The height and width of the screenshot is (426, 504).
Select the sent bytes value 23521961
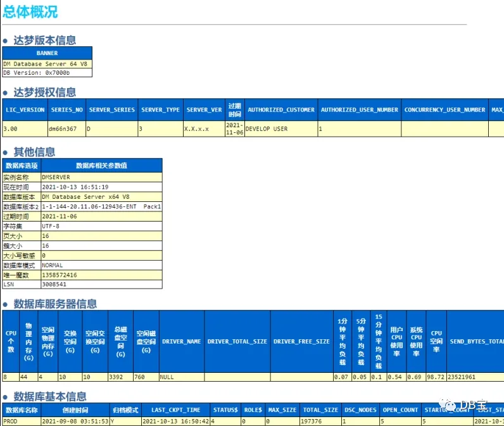476,377
